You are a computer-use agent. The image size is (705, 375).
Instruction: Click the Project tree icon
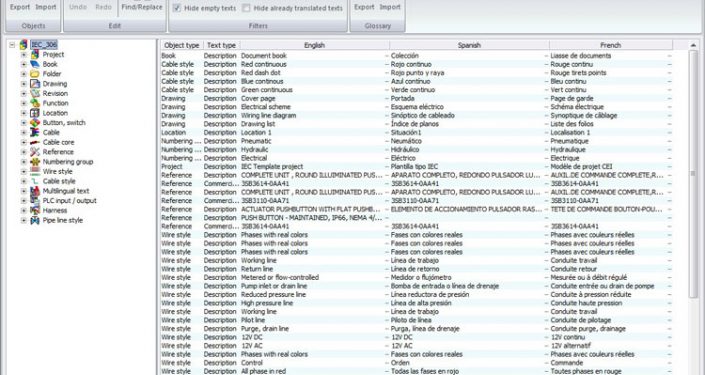coord(35,54)
